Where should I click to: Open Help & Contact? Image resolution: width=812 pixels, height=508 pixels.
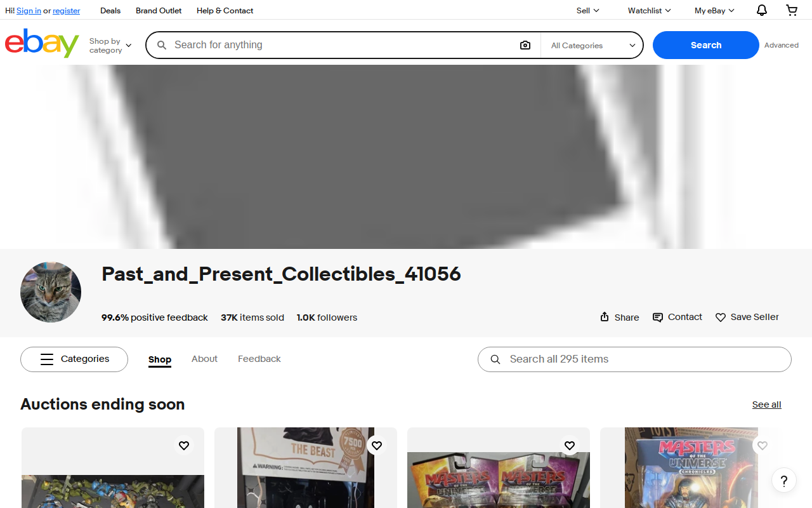225,10
